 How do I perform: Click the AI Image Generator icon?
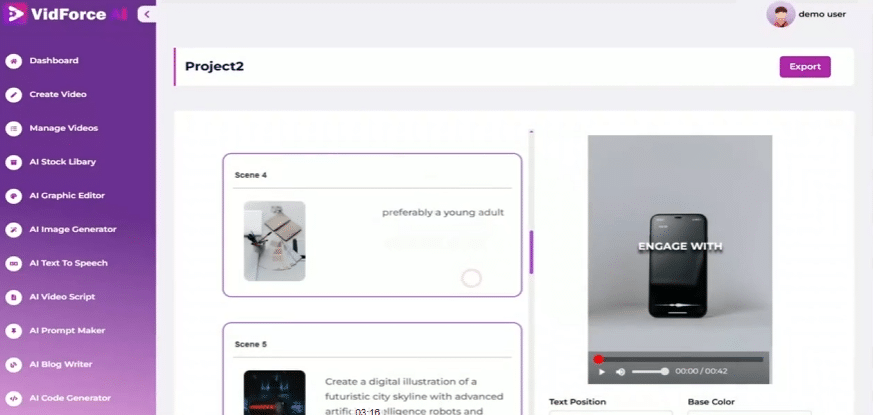coord(14,230)
